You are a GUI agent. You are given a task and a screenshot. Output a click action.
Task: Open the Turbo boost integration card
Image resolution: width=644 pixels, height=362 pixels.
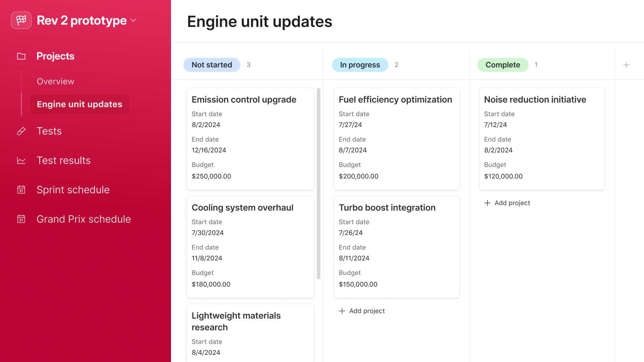(x=397, y=247)
